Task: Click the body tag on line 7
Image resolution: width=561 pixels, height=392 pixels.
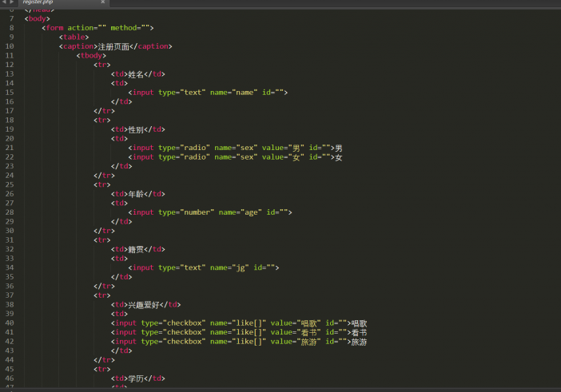Action: click(38, 18)
